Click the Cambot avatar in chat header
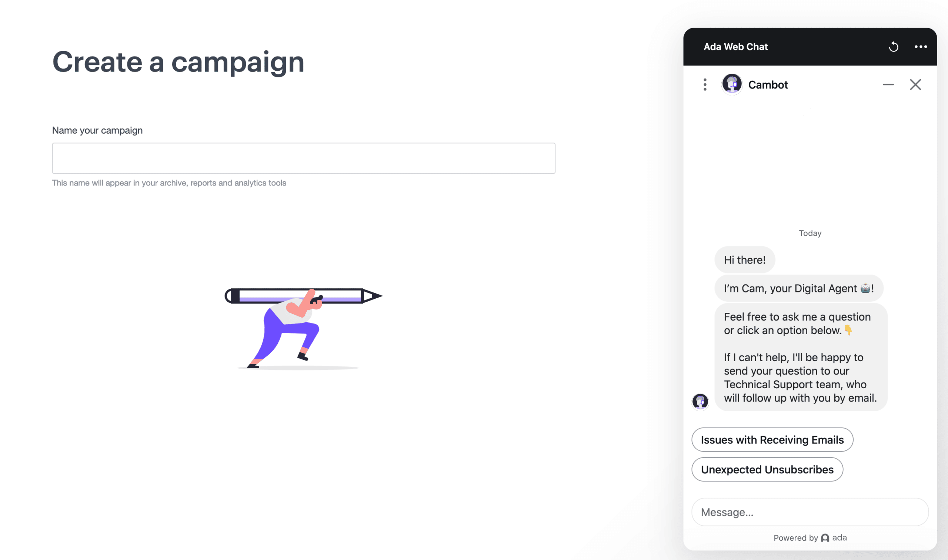This screenshot has width=948, height=560. (732, 84)
